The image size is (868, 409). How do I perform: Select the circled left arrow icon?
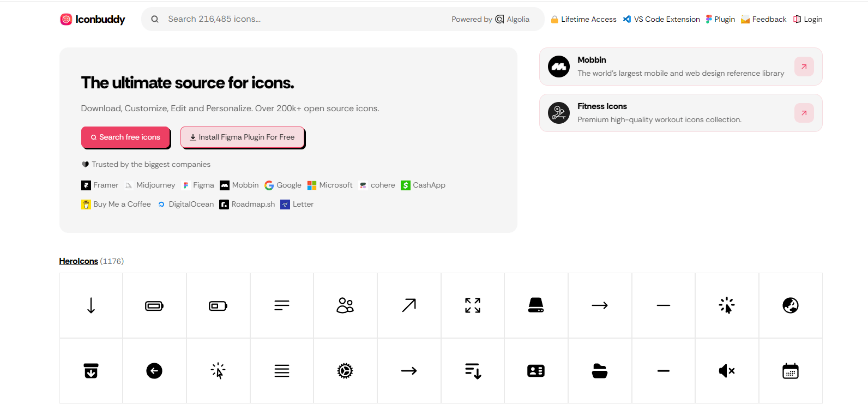point(154,371)
